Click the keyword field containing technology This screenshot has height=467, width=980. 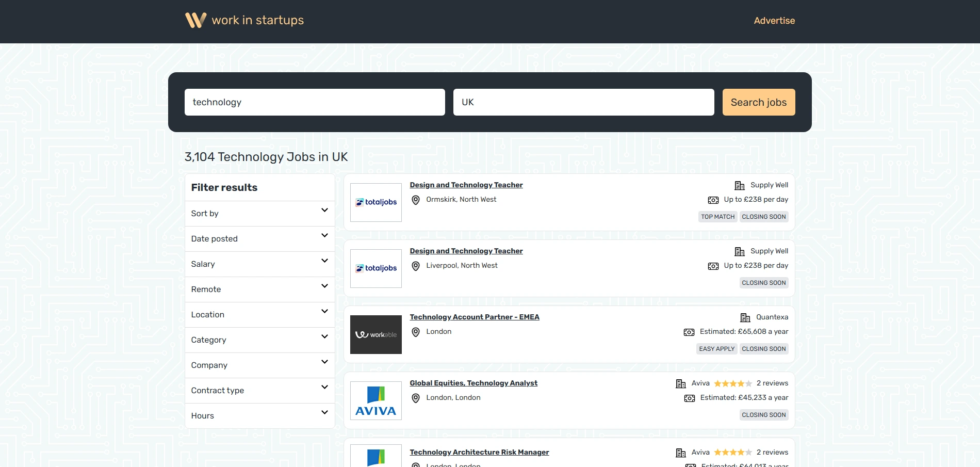[315, 102]
